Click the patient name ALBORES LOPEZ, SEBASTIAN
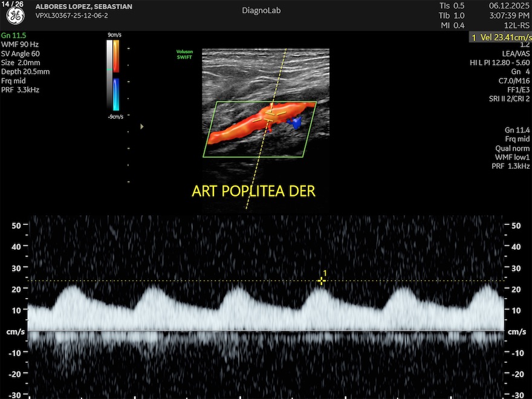The image size is (532, 399). pos(84,7)
